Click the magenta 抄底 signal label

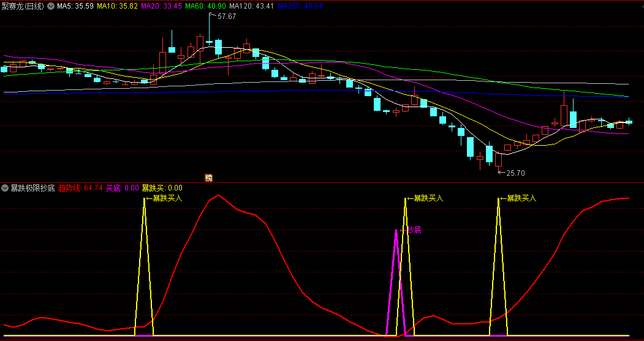[412, 230]
